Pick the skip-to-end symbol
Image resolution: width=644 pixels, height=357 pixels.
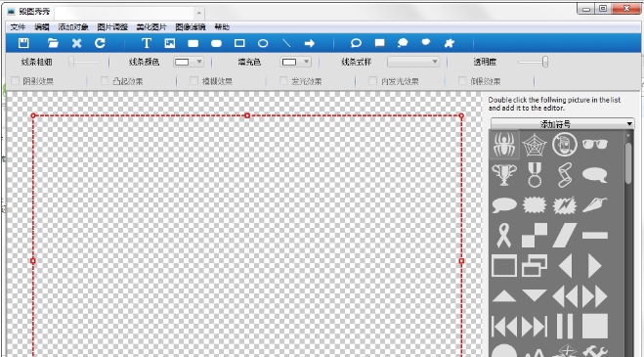point(535,327)
